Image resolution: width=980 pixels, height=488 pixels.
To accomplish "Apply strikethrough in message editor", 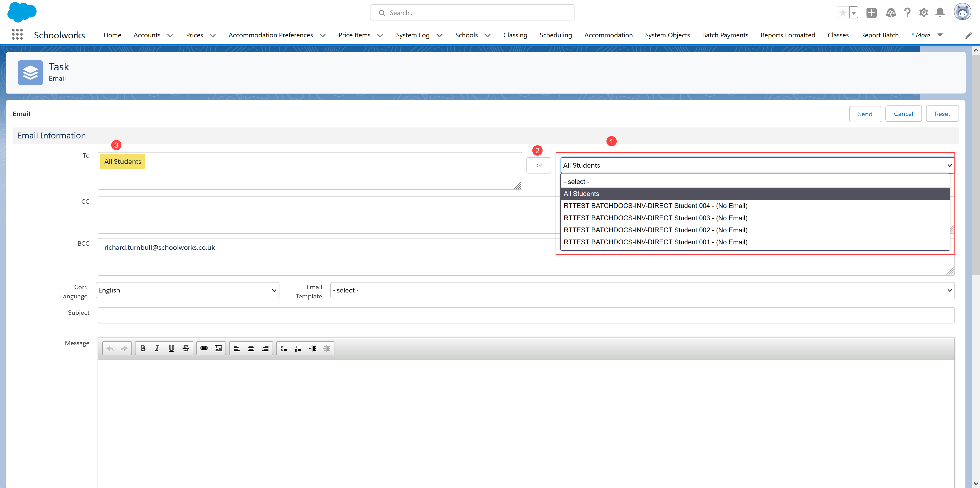I will click(186, 348).
